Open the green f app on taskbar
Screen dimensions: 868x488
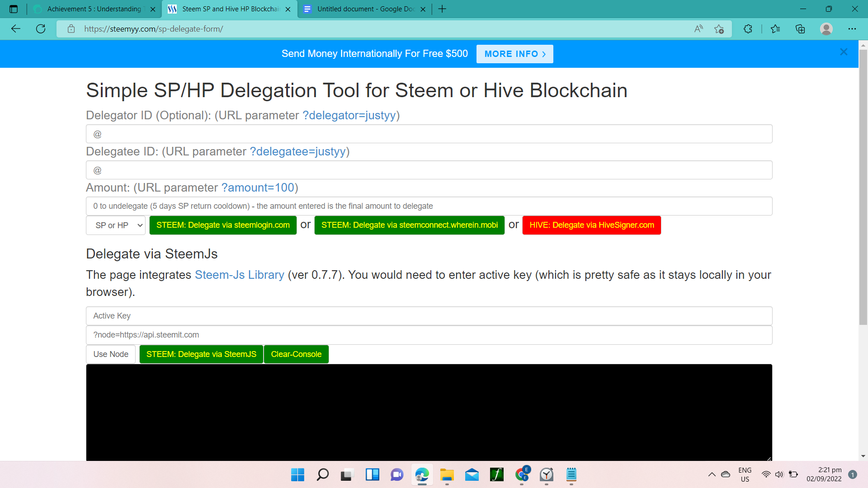497,474
